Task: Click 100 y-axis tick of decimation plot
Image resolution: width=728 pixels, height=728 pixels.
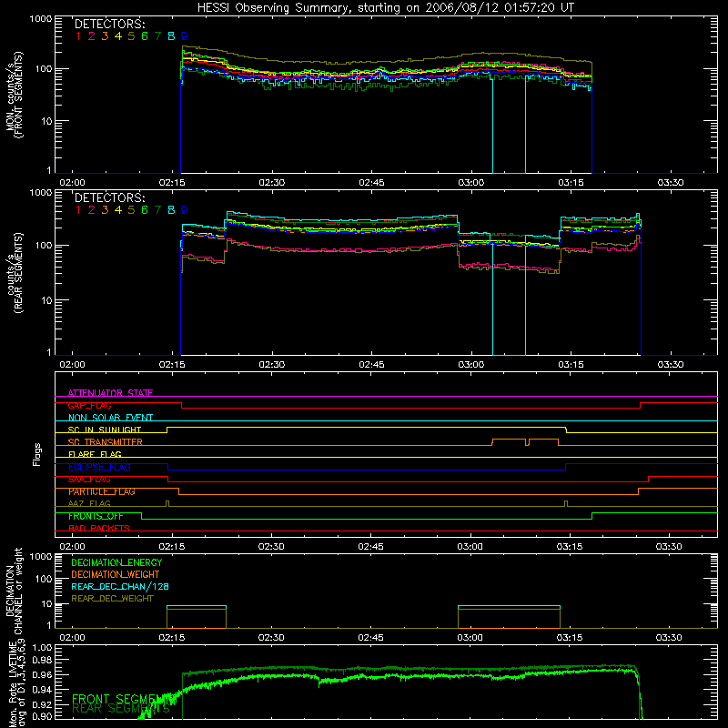Action: coord(44,579)
